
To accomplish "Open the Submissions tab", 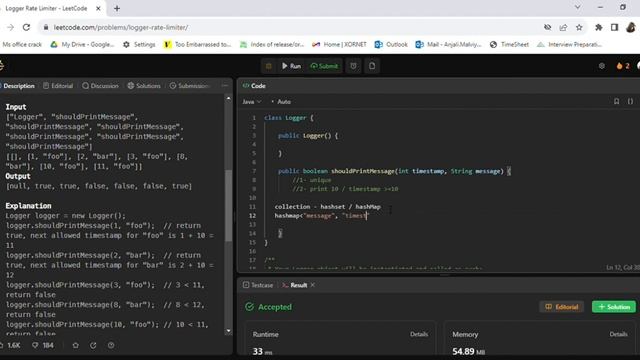I will [189, 86].
